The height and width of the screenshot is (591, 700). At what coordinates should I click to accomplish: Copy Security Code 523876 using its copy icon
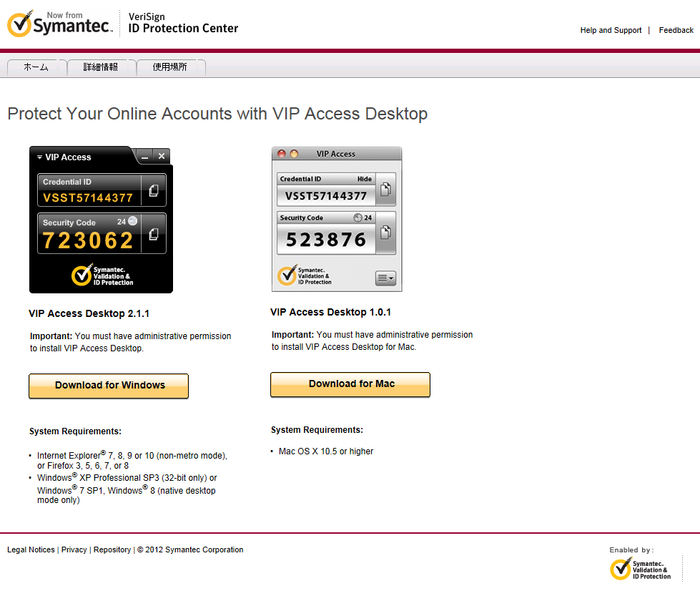coord(385,233)
